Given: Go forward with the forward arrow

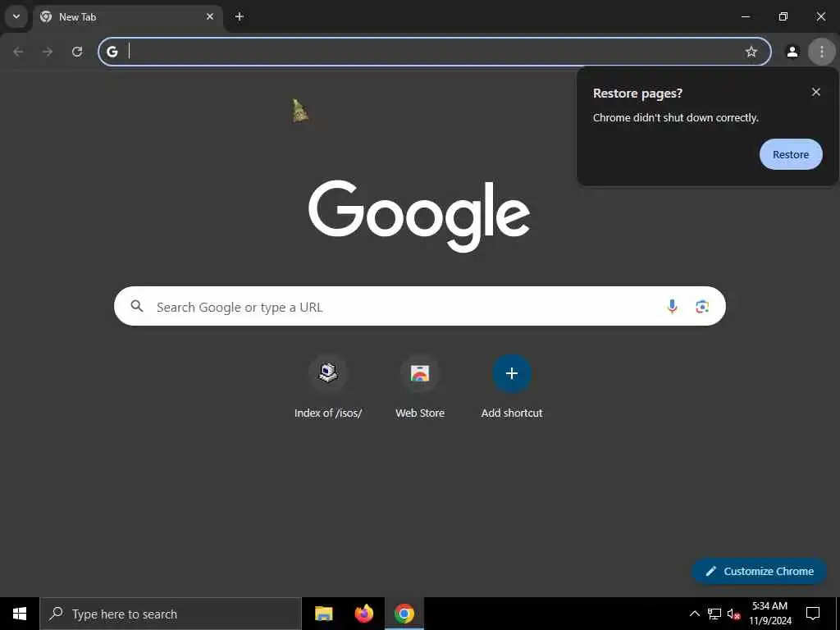Looking at the screenshot, I should coord(48,52).
